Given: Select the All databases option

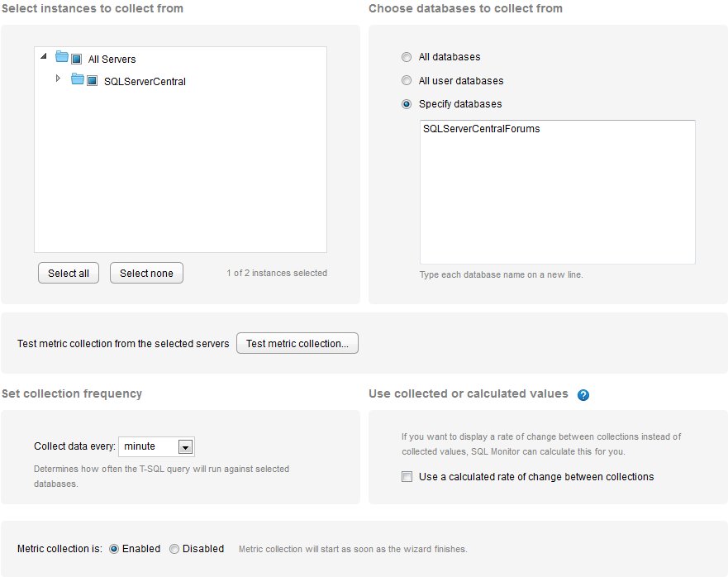Looking at the screenshot, I should tap(406, 57).
